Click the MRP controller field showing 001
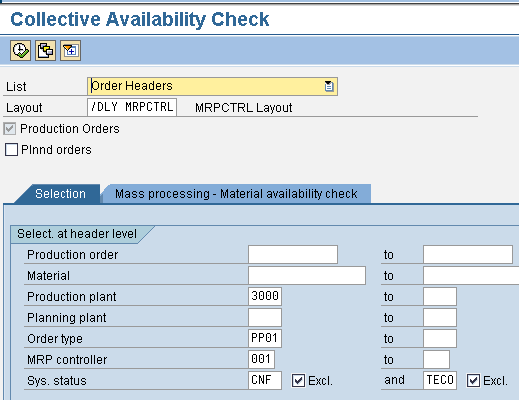This screenshot has height=400, width=519. pyautogui.click(x=262, y=359)
